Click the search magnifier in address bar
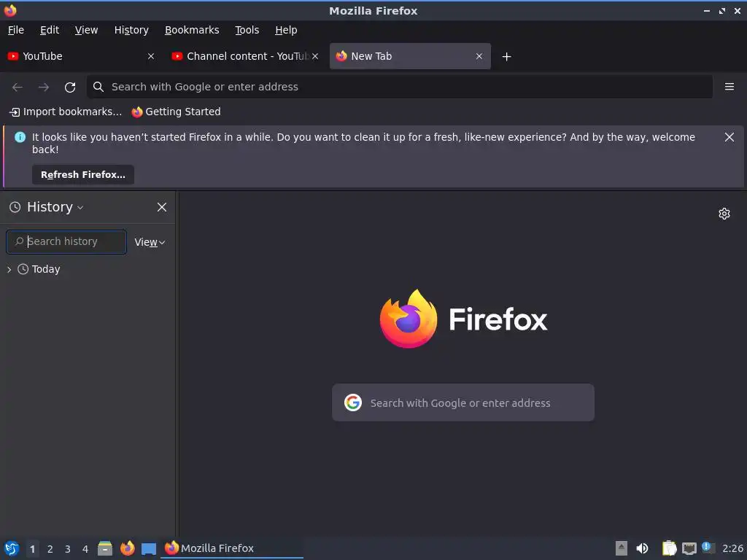Image resolution: width=747 pixels, height=560 pixels. pyautogui.click(x=98, y=87)
